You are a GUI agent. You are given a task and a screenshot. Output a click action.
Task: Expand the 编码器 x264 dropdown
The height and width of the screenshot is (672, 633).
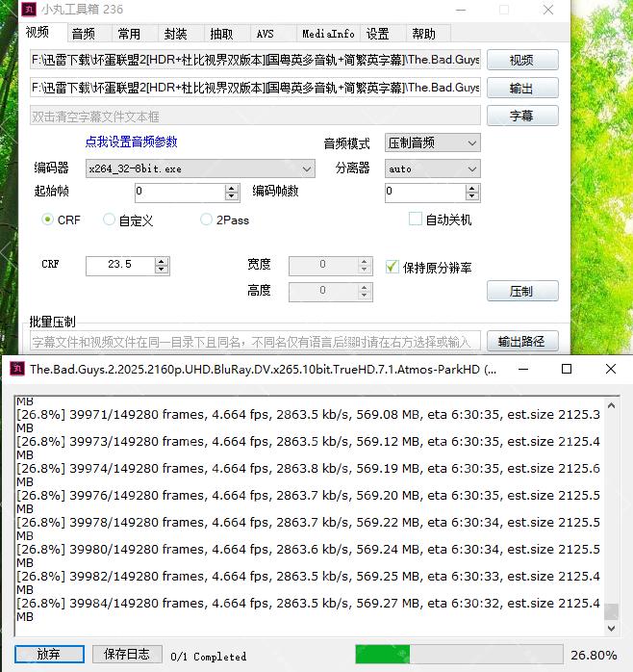200,168
